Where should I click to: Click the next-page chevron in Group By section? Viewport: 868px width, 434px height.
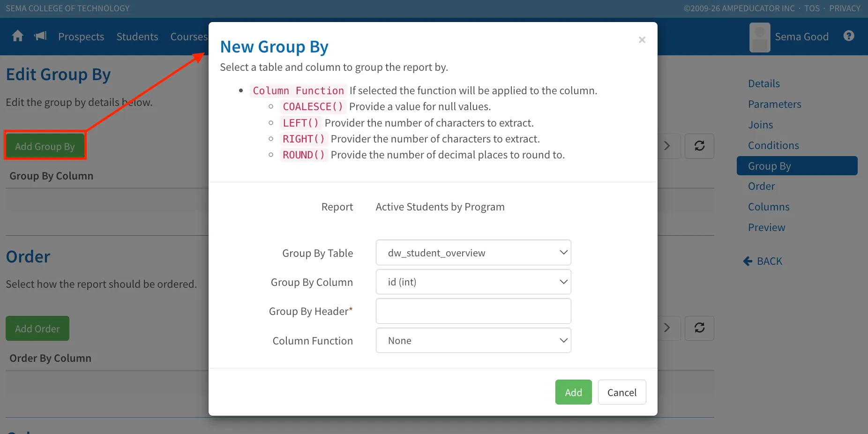(x=668, y=146)
